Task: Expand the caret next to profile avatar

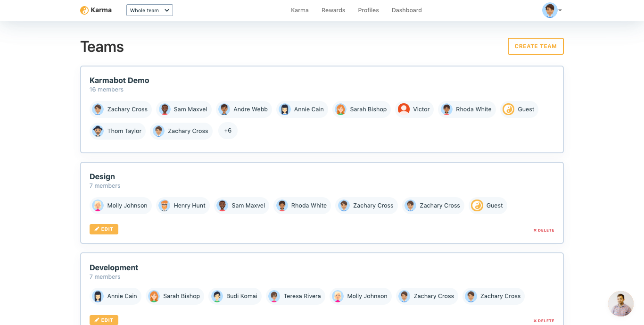Action: [x=560, y=10]
